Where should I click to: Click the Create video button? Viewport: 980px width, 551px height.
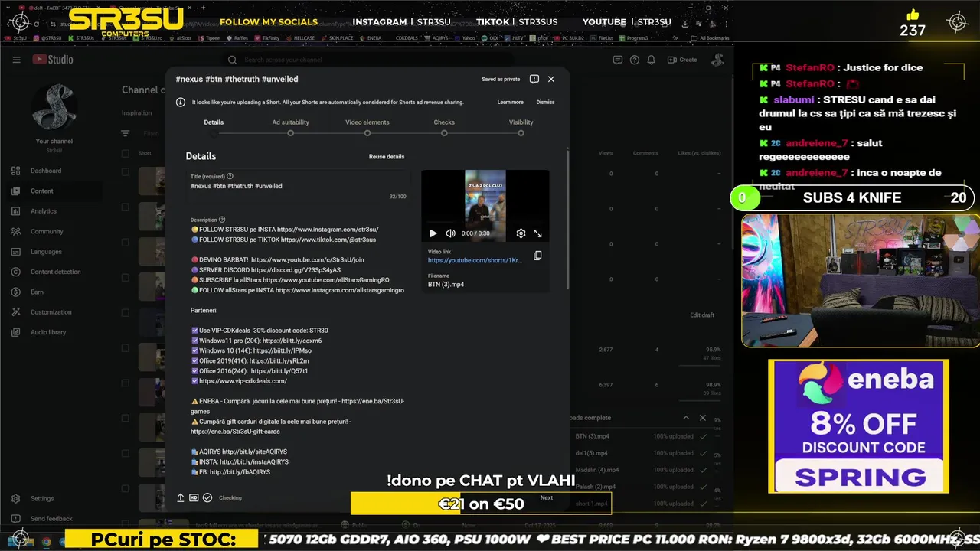coord(682,60)
